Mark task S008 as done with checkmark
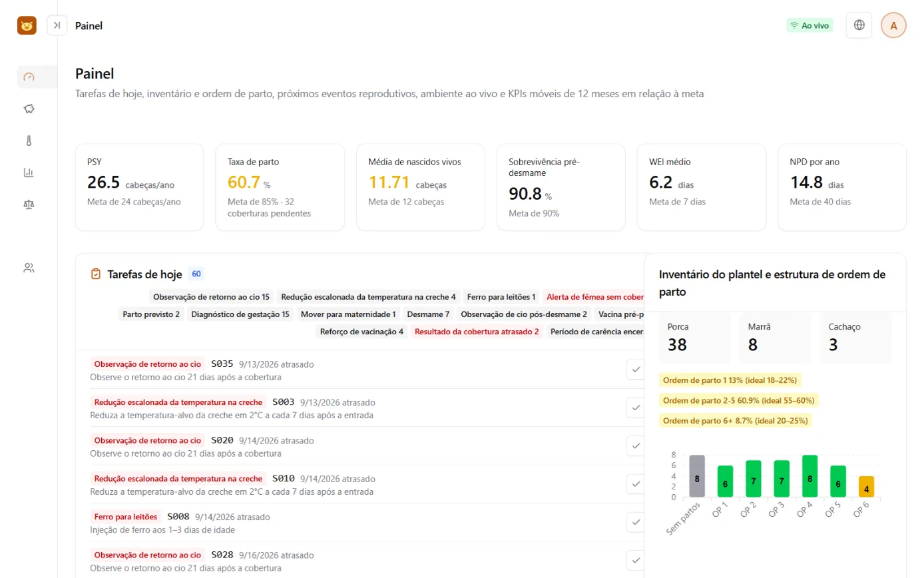The image size is (924, 578). click(635, 521)
